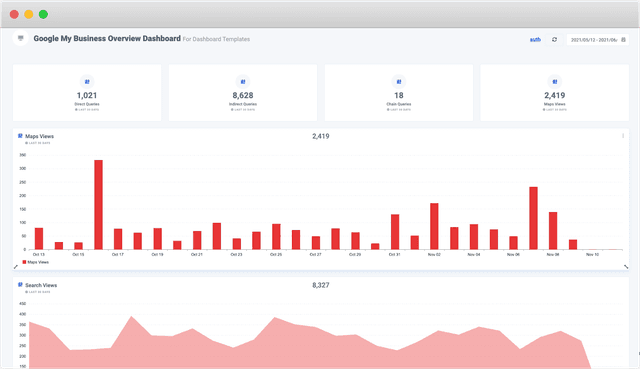
Task: Click the 1,021 Direct Queries card
Action: coord(87,93)
